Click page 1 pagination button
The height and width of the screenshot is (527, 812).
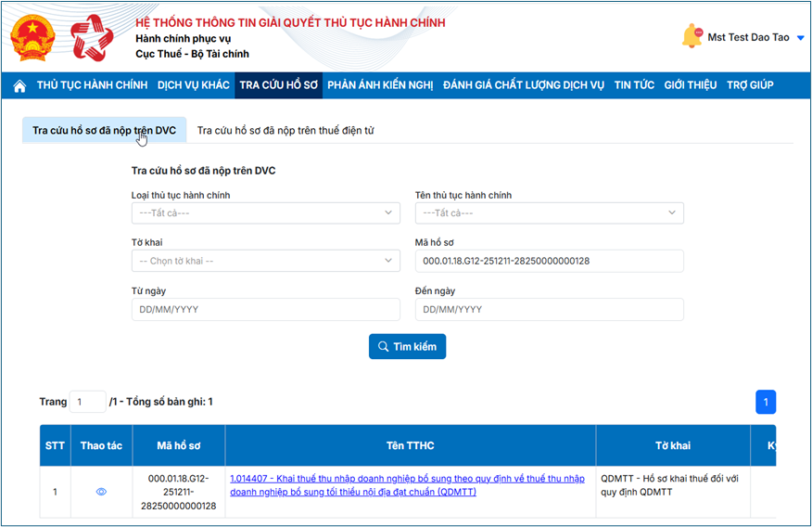click(766, 402)
